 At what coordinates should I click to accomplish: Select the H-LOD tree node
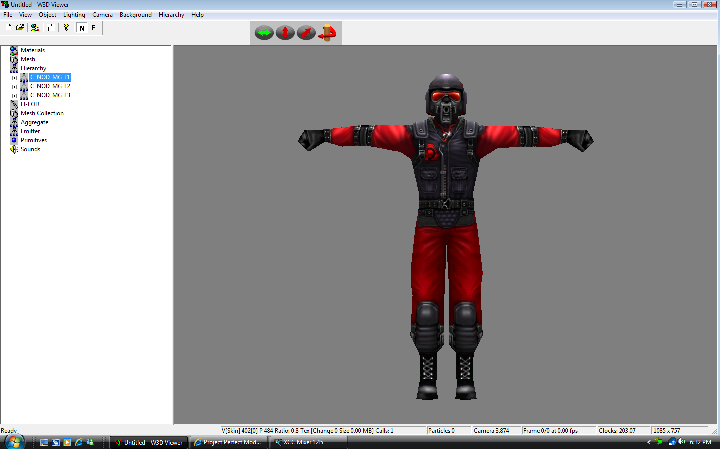point(30,104)
